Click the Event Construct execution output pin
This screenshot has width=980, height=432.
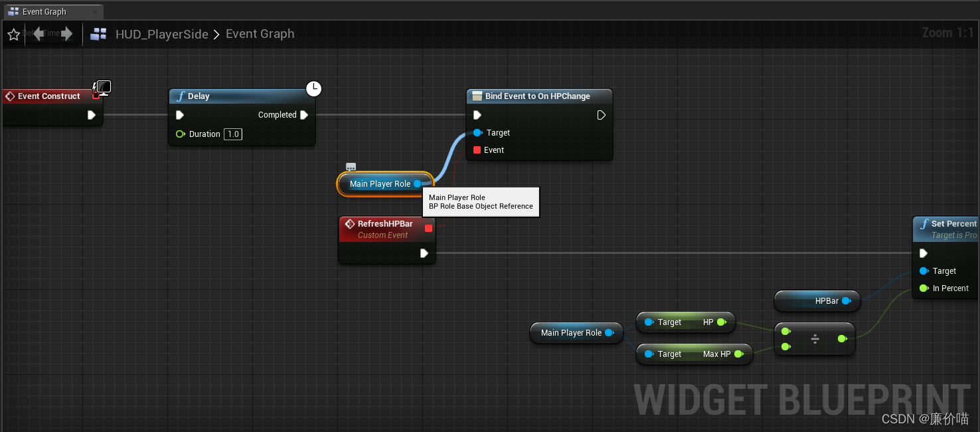coord(92,115)
